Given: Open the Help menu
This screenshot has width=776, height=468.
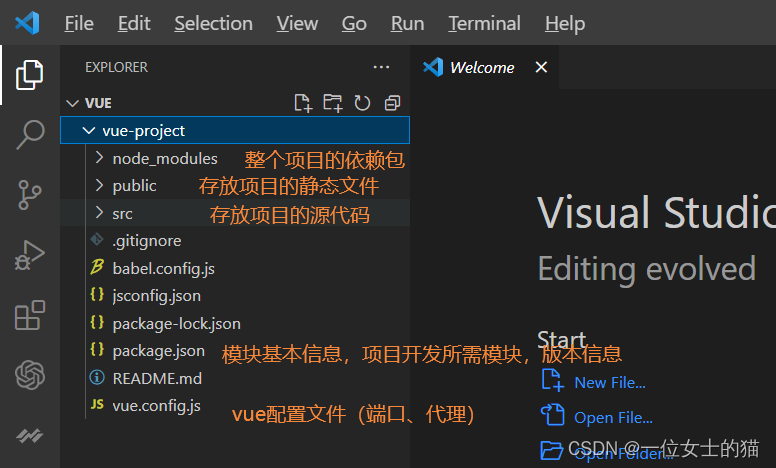Looking at the screenshot, I should (x=565, y=23).
